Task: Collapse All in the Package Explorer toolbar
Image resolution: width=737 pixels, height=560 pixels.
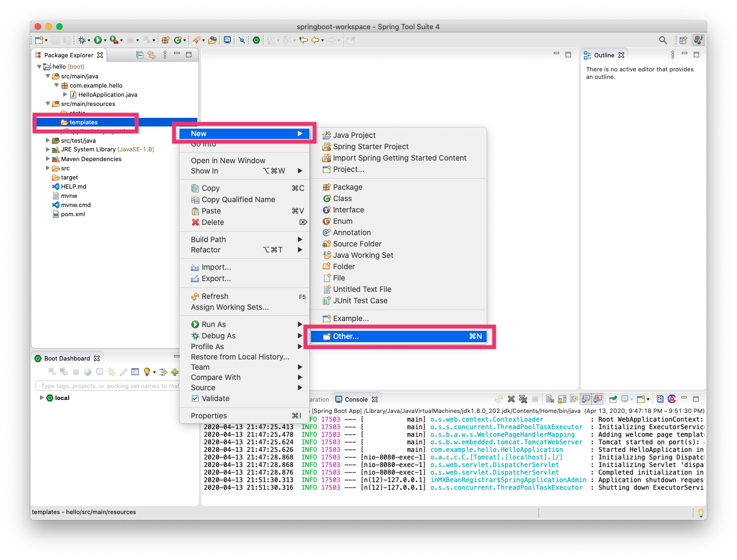Action: pos(140,55)
